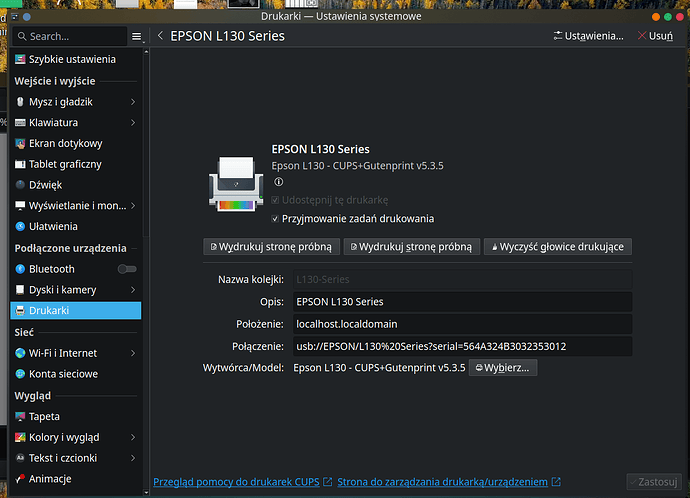Expand Tekst i czcionki chevron
The height and width of the screenshot is (498, 690).
(x=133, y=458)
